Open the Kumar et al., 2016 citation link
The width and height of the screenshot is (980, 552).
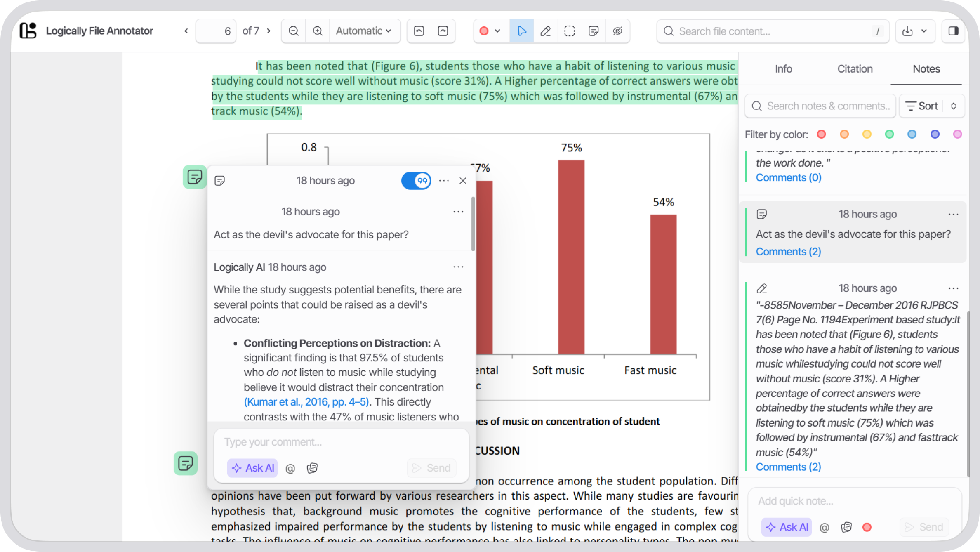(306, 402)
